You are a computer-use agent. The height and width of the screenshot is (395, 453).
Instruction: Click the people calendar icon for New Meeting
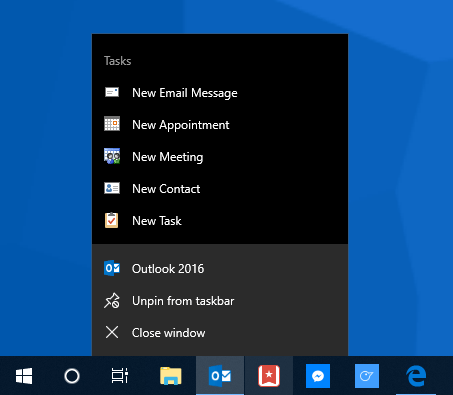[x=112, y=156]
